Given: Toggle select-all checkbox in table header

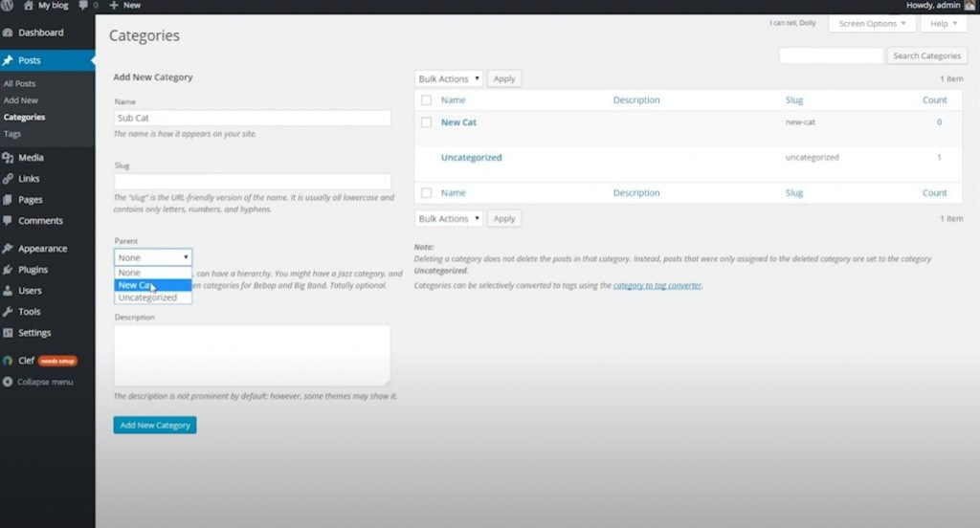Looking at the screenshot, I should pos(427,100).
